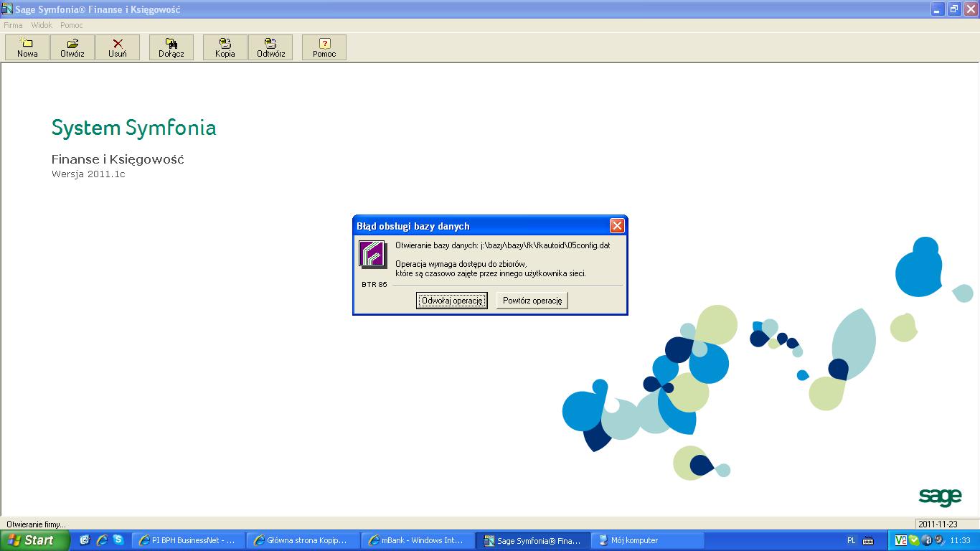The width and height of the screenshot is (980, 551).
Task: Click the VC tray icon
Action: point(900,540)
